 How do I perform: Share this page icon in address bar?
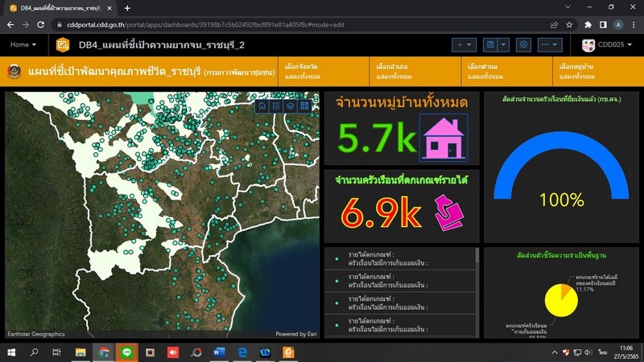pos(554,25)
